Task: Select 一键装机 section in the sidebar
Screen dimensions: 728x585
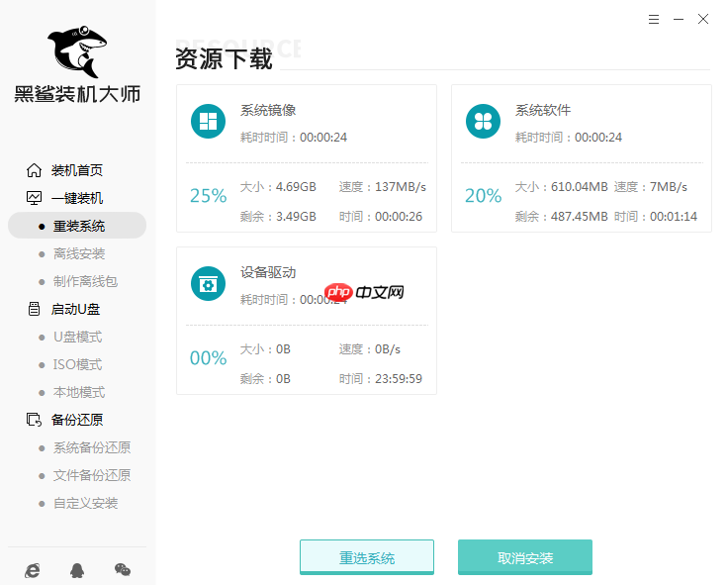Action: 77,198
